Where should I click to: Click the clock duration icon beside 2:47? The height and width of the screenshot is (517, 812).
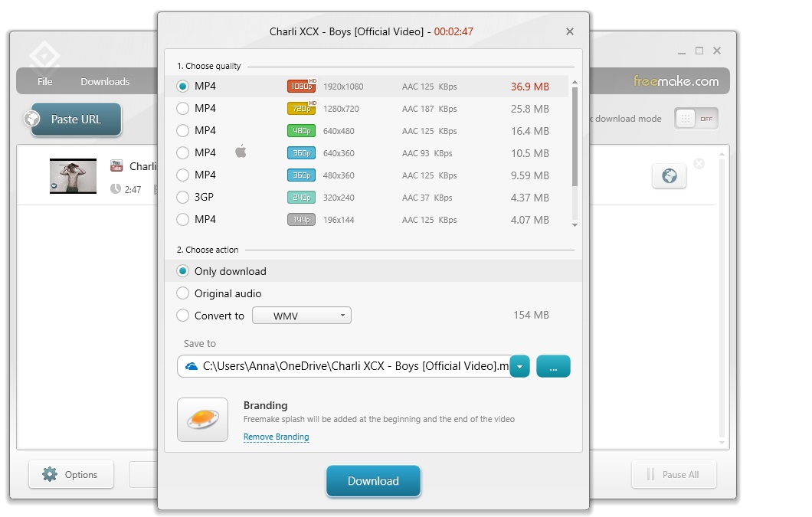pyautogui.click(x=116, y=189)
